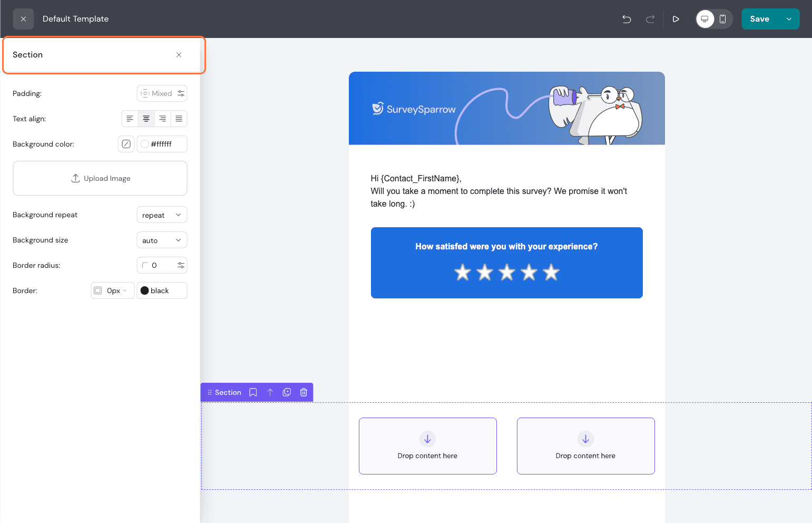
Task: Preview the template with play icon
Action: 676,19
